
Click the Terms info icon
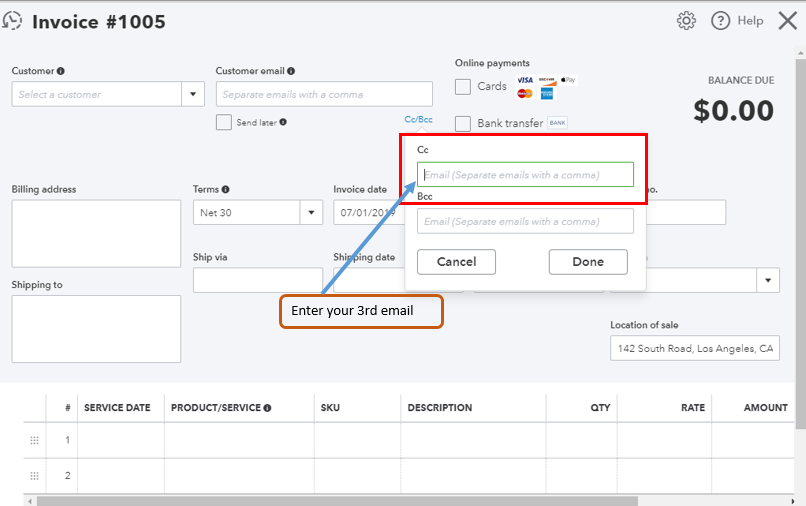tap(225, 189)
